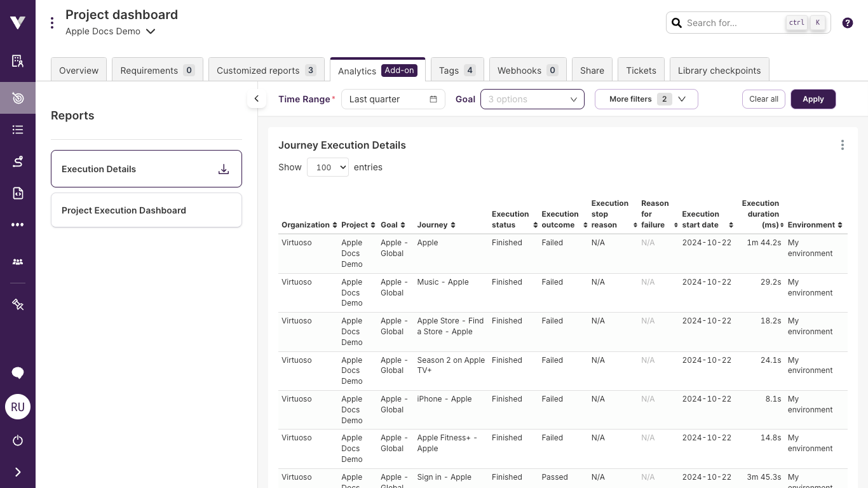Switch to the Share tab
This screenshot has width=868, height=488.
(x=592, y=70)
